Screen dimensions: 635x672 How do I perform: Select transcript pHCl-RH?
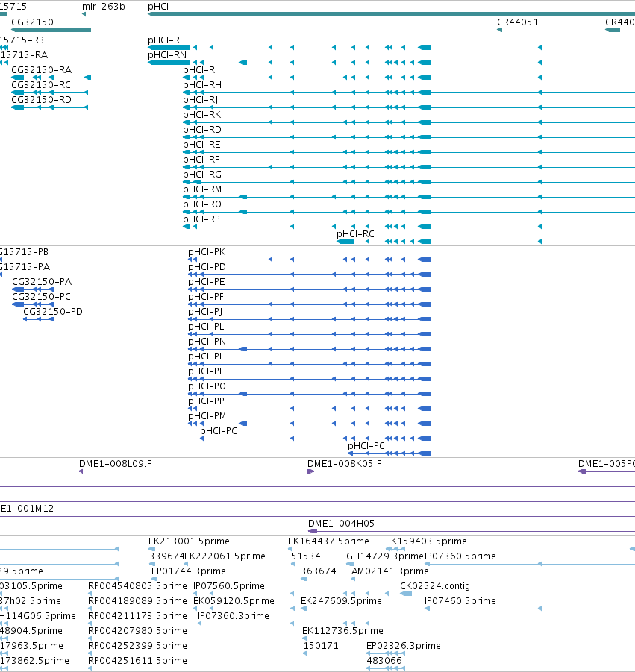click(202, 85)
